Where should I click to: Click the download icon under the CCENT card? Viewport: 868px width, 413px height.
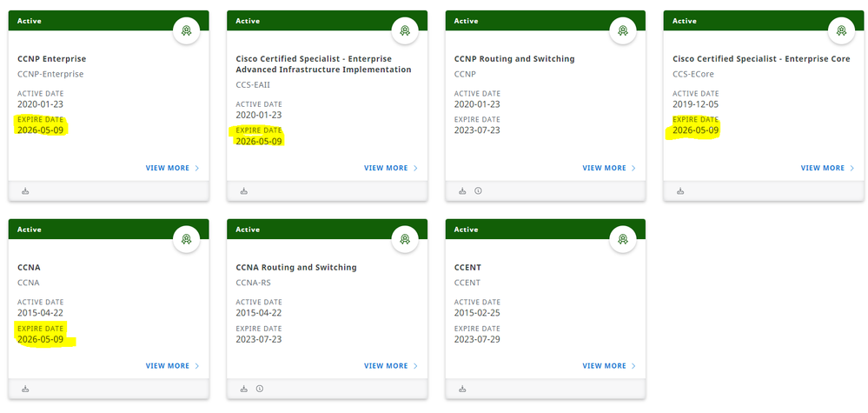pos(463,389)
